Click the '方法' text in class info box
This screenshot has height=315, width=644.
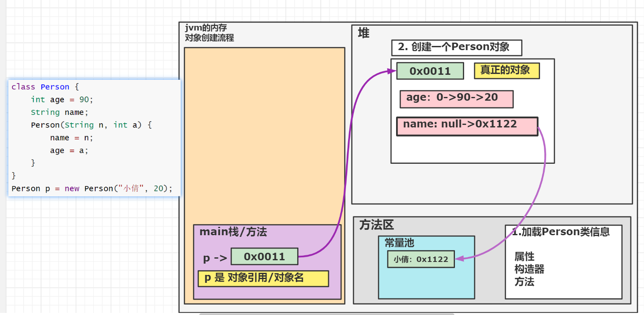pos(524,282)
